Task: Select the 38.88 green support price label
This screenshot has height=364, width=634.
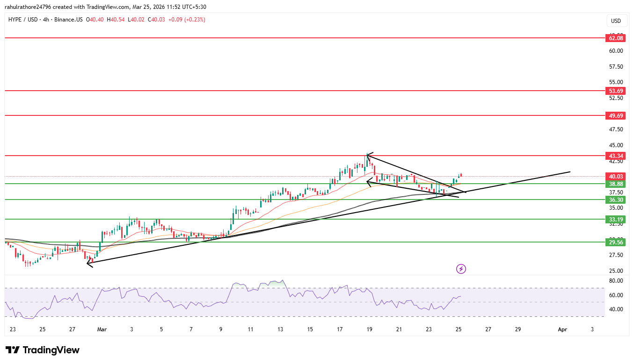Action: click(x=615, y=184)
